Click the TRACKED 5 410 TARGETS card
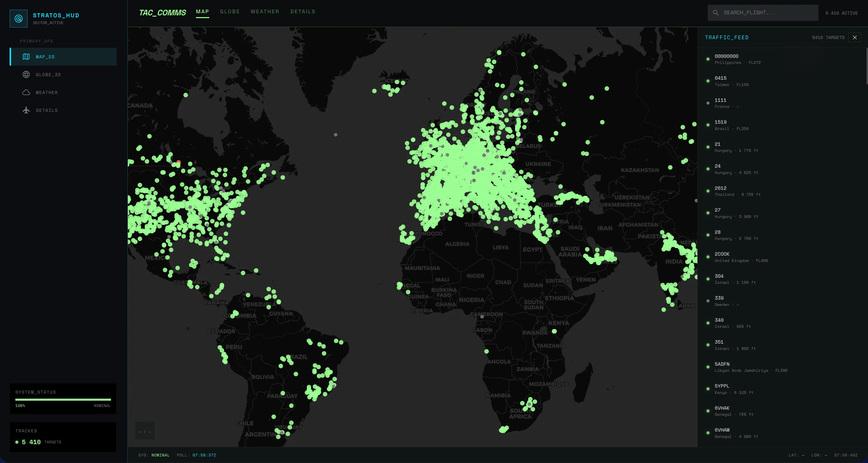This screenshot has width=868, height=463. pos(63,437)
